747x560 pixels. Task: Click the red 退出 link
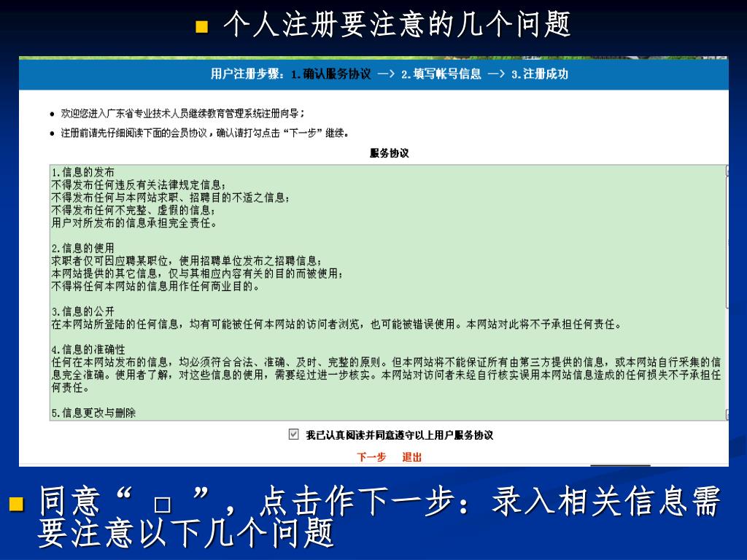(411, 457)
